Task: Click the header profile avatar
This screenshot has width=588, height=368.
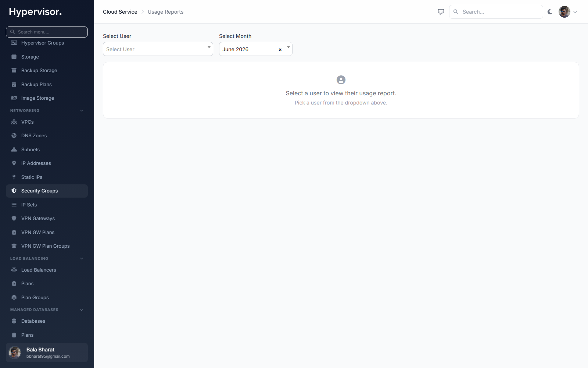Action: tap(564, 12)
